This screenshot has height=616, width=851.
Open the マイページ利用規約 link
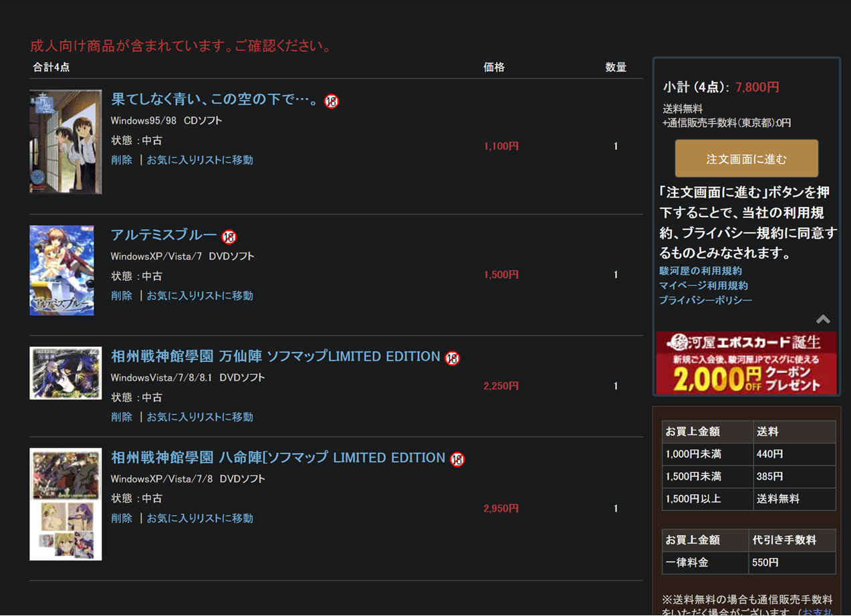[x=703, y=286]
